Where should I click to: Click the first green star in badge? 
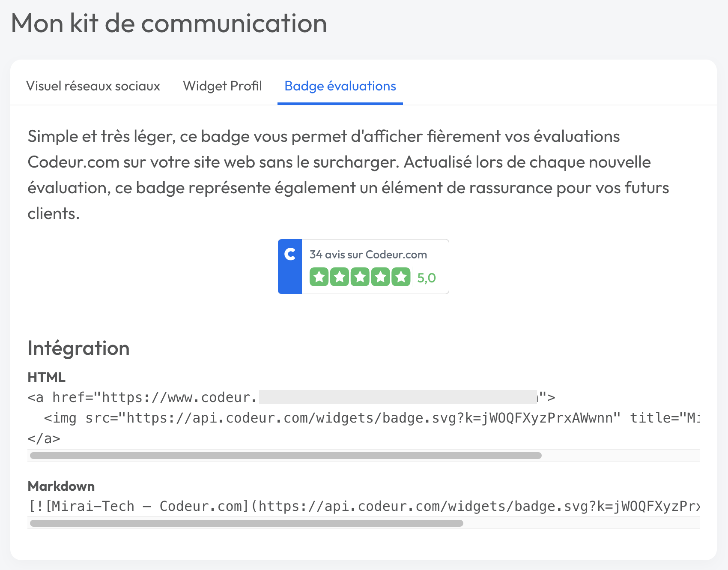pos(319,277)
